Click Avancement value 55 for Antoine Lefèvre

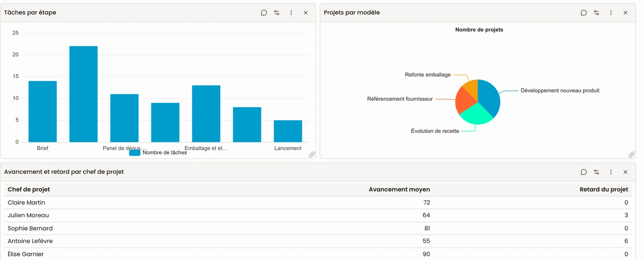[x=426, y=241]
